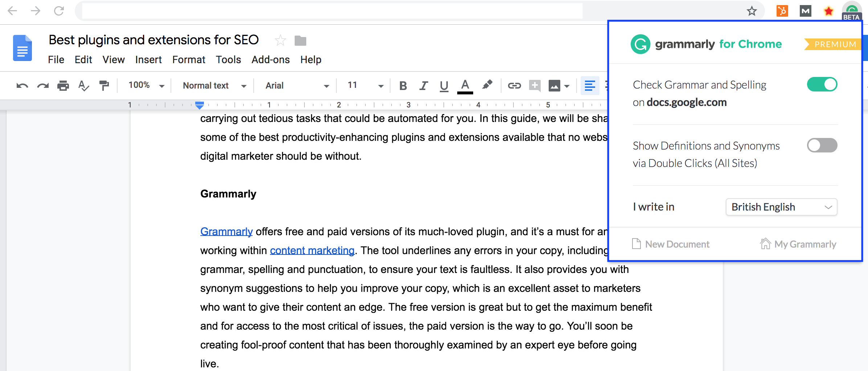Click the Grammarly logo in the popup
Viewport: 868px width, 371px height.
640,44
